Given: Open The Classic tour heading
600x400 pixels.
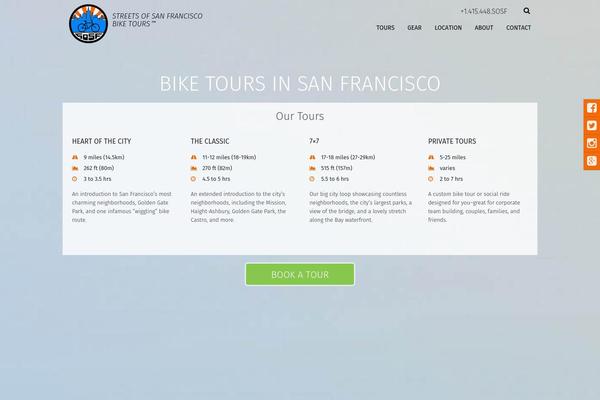Looking at the screenshot, I should coord(210,141).
